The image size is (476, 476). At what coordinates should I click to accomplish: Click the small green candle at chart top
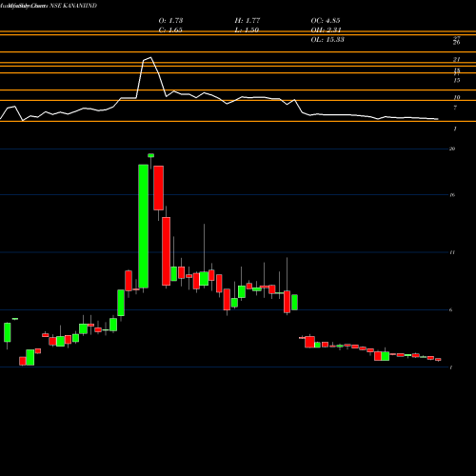point(151,155)
